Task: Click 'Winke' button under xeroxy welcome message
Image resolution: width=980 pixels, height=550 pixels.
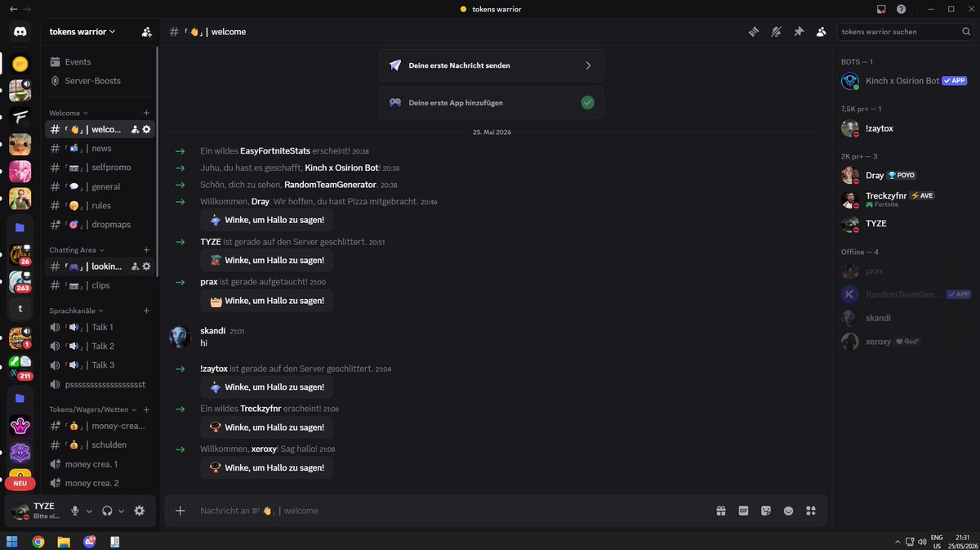Action: click(267, 467)
